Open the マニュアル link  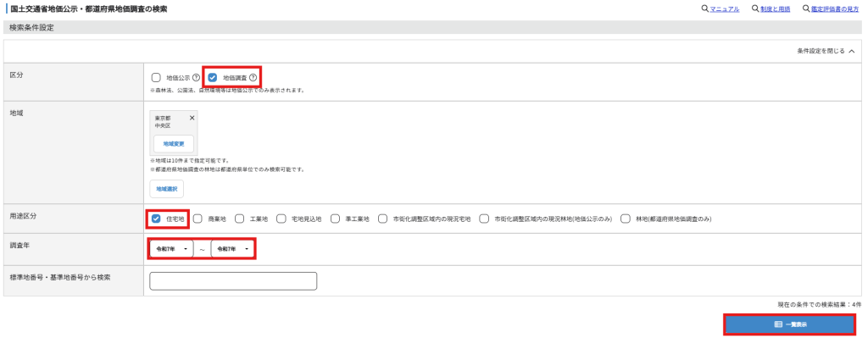pos(724,9)
